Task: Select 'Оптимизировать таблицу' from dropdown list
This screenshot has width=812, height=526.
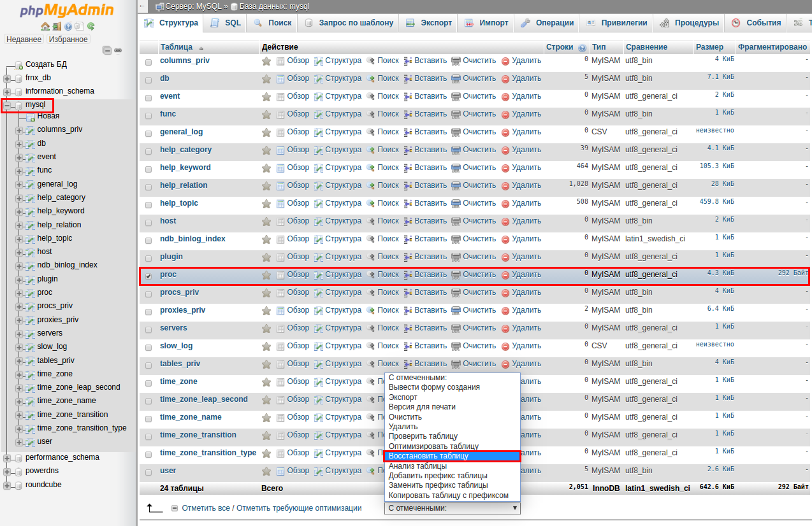Action: (x=453, y=446)
